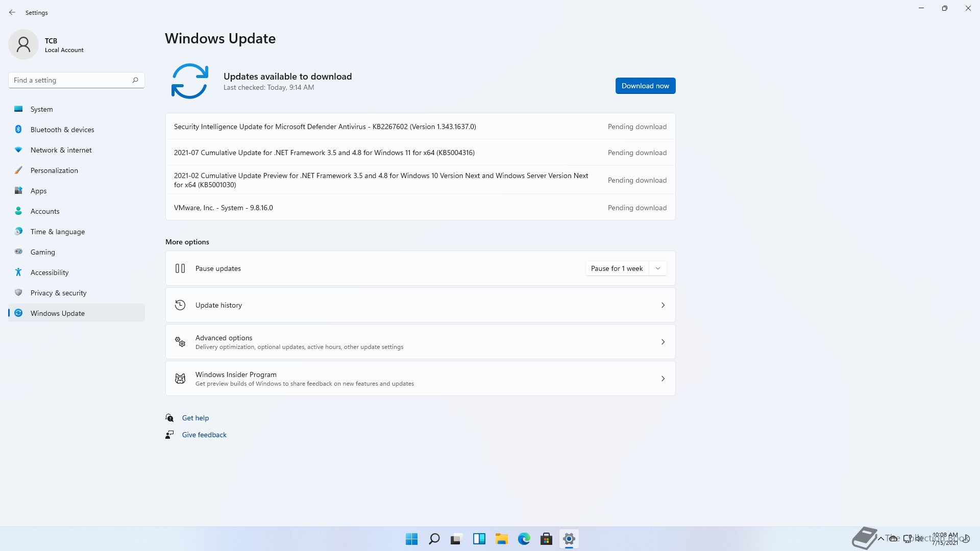Open the Give feedback link
The height and width of the screenshot is (551, 980).
(x=204, y=435)
